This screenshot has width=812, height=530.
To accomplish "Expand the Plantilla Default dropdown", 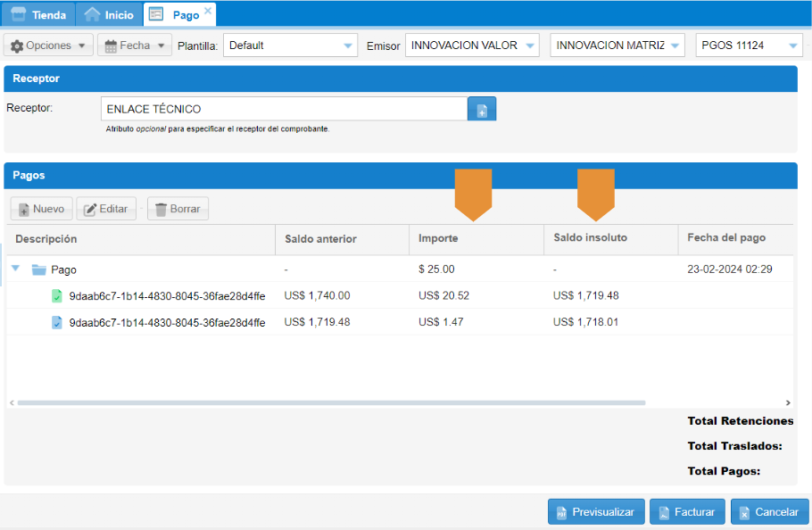I will tap(348, 46).
